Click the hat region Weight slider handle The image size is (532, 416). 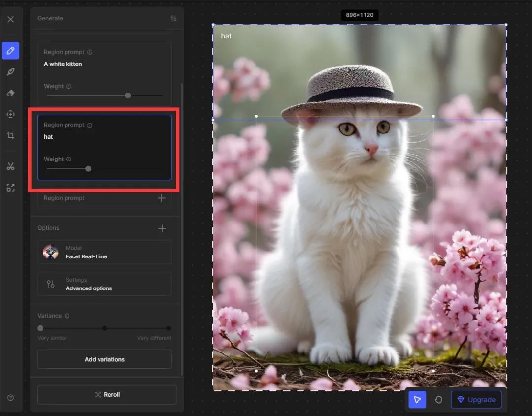(x=88, y=169)
